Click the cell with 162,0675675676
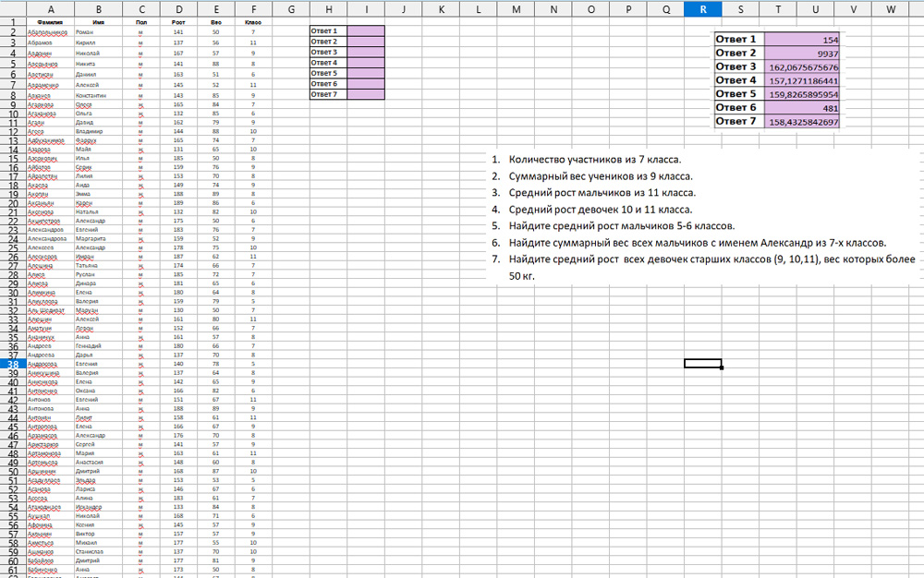 click(802, 67)
